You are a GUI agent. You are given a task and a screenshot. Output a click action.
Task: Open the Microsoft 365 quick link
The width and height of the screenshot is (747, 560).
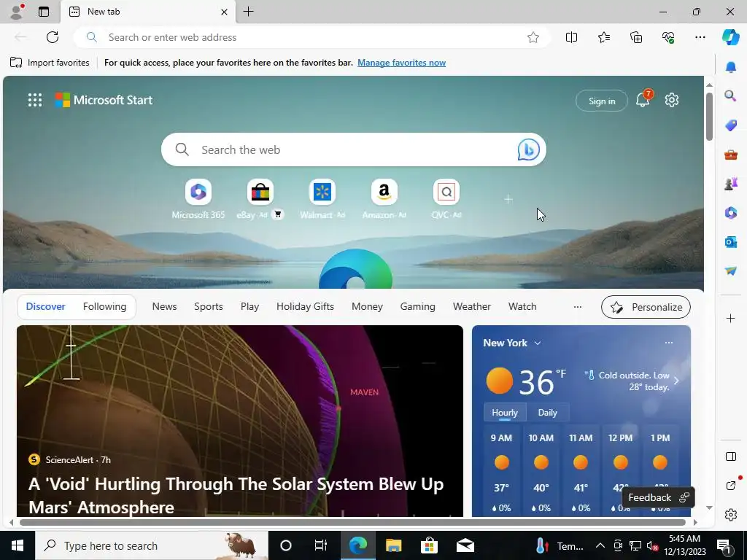coord(198,199)
